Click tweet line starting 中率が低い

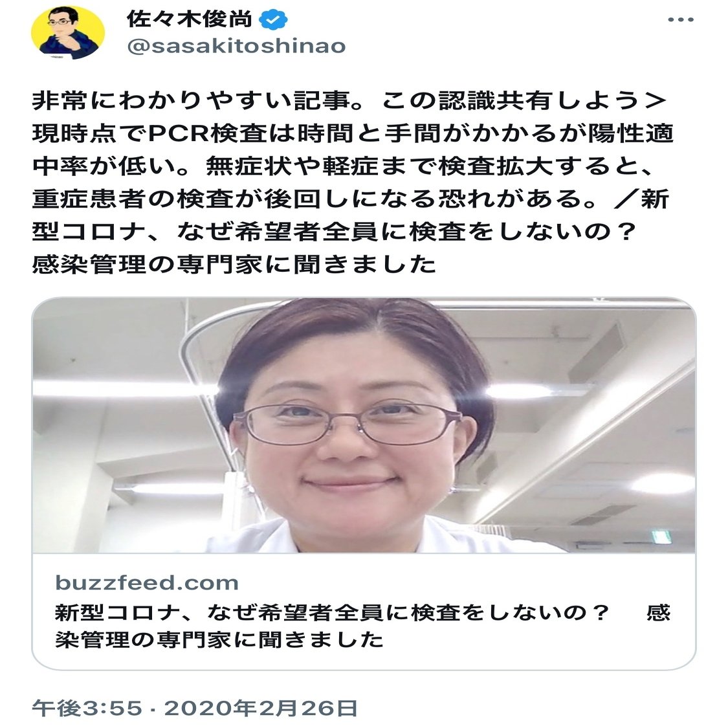click(342, 166)
